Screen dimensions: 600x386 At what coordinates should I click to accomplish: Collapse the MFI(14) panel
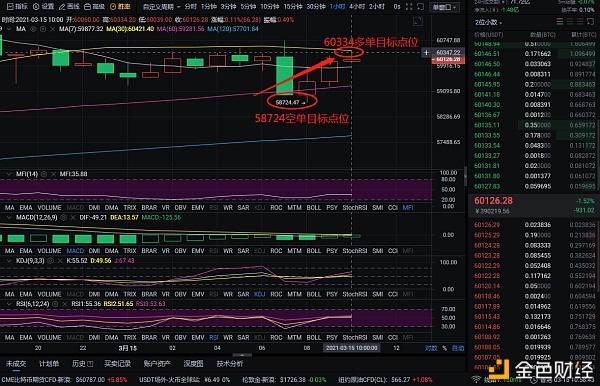8,174
